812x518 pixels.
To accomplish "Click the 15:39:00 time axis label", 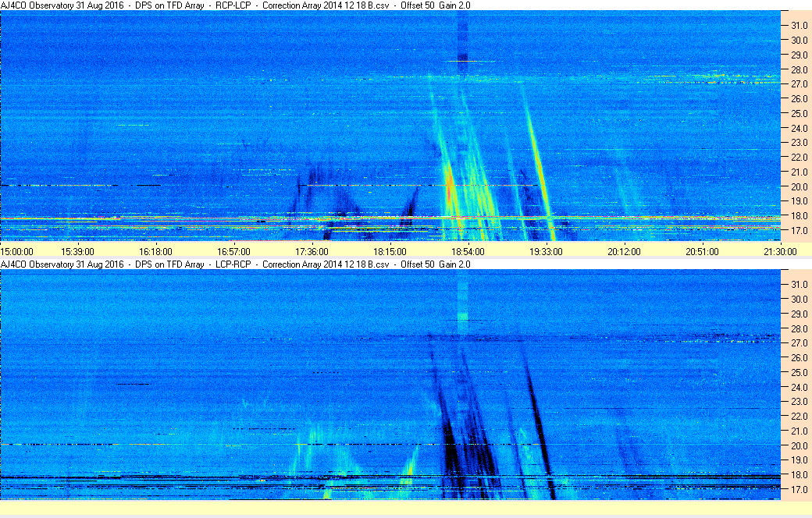I will coord(77,252).
